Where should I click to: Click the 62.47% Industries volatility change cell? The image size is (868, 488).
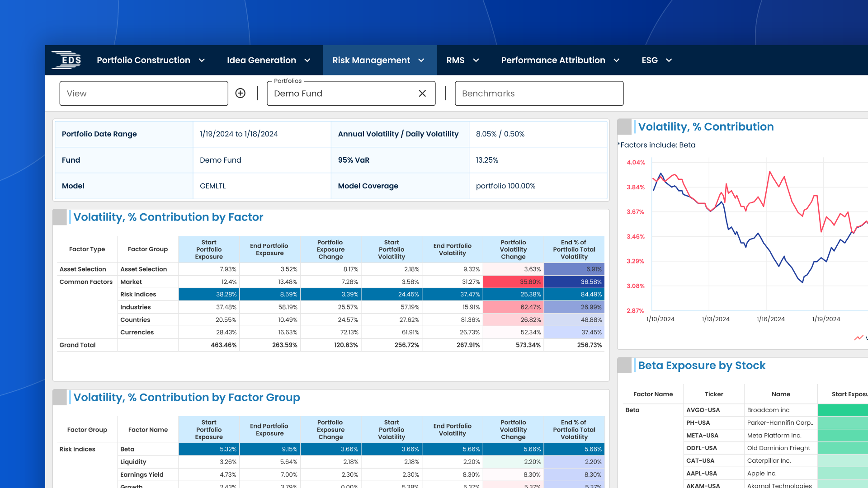click(514, 307)
